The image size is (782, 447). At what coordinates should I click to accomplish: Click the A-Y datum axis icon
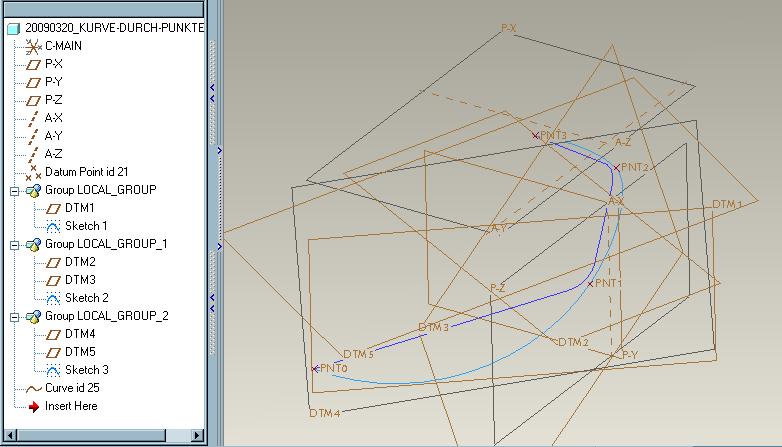pos(33,136)
